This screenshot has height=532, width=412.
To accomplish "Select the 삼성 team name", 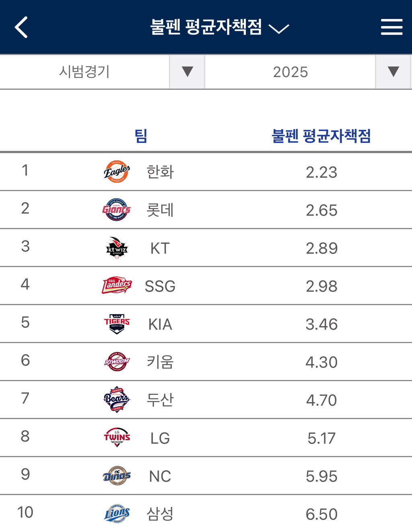I will (160, 514).
